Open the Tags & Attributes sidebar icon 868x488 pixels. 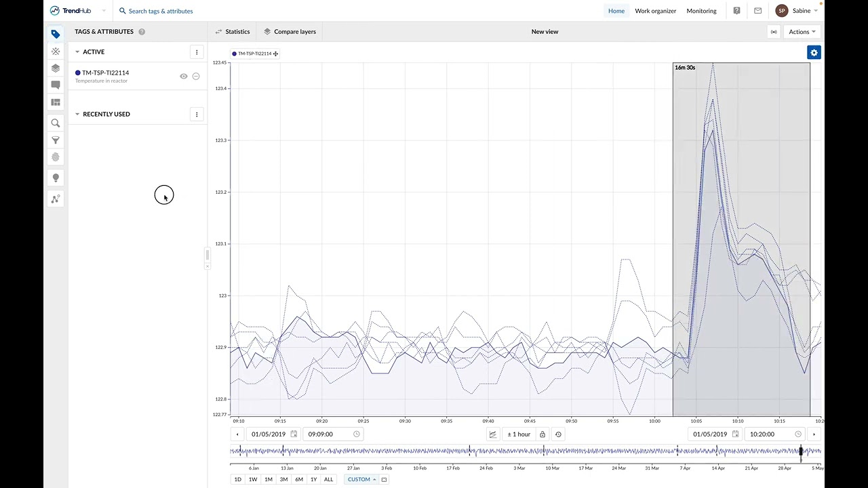[x=56, y=34]
